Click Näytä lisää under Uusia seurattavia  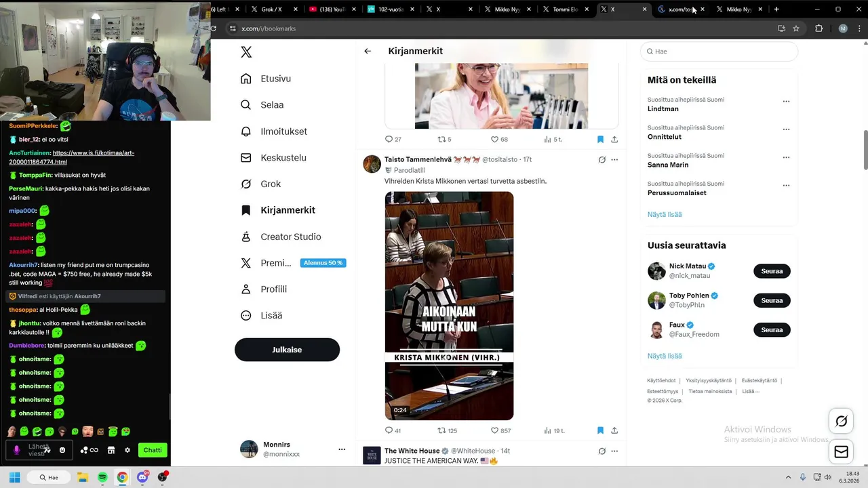[665, 356]
